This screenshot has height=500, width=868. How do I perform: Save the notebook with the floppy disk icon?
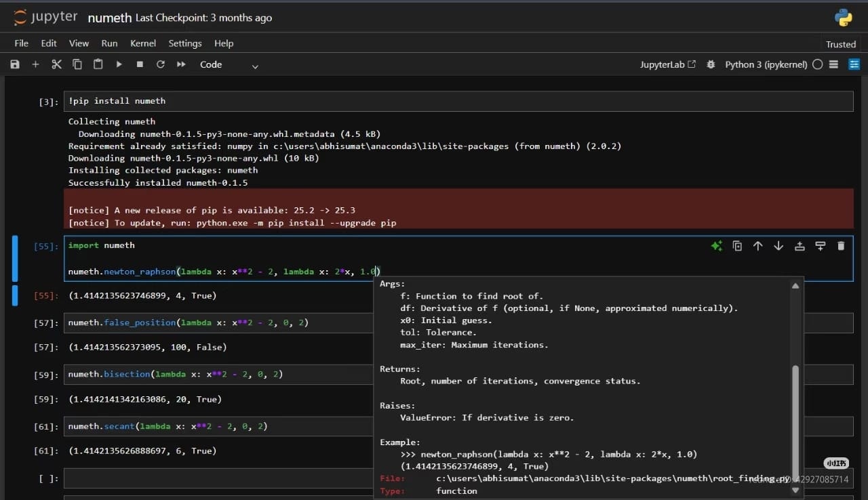click(15, 64)
